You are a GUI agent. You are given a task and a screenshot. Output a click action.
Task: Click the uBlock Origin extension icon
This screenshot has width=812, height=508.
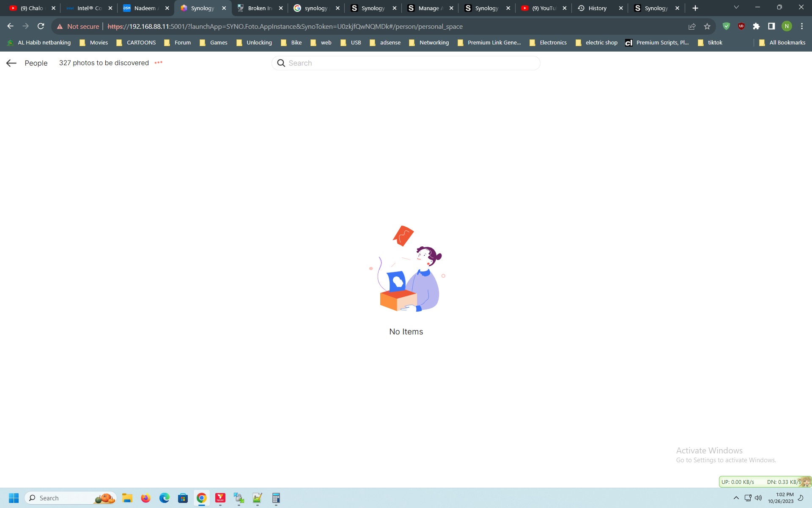point(741,26)
